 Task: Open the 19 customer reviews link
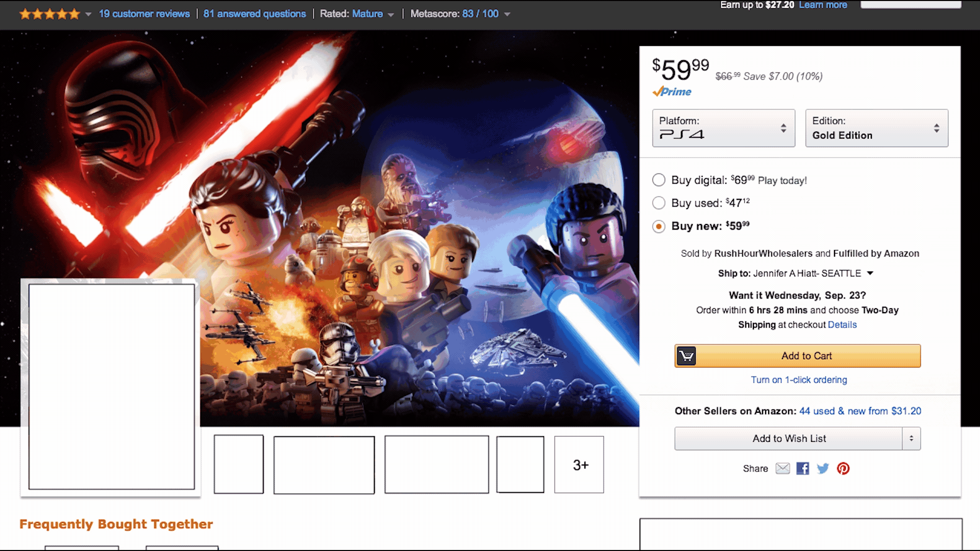(144, 14)
